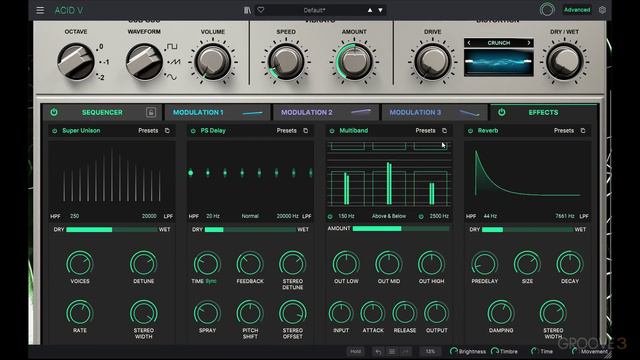640x360 pixels.
Task: Click the Timbre macro knob
Action: [x=495, y=351]
